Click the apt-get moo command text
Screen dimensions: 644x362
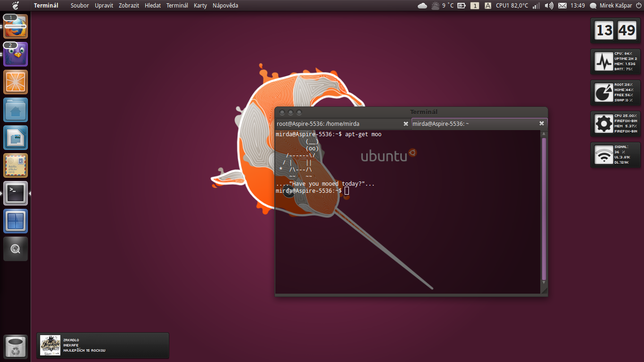pos(363,134)
